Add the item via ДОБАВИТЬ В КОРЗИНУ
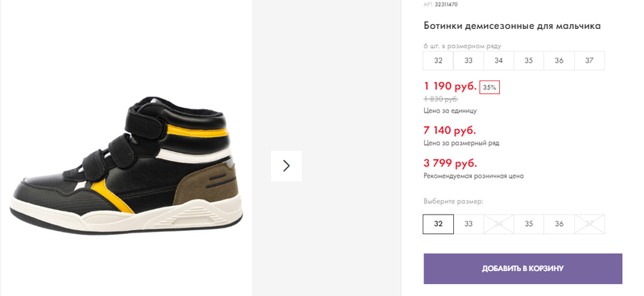This screenshot has height=296, width=644. click(x=522, y=269)
